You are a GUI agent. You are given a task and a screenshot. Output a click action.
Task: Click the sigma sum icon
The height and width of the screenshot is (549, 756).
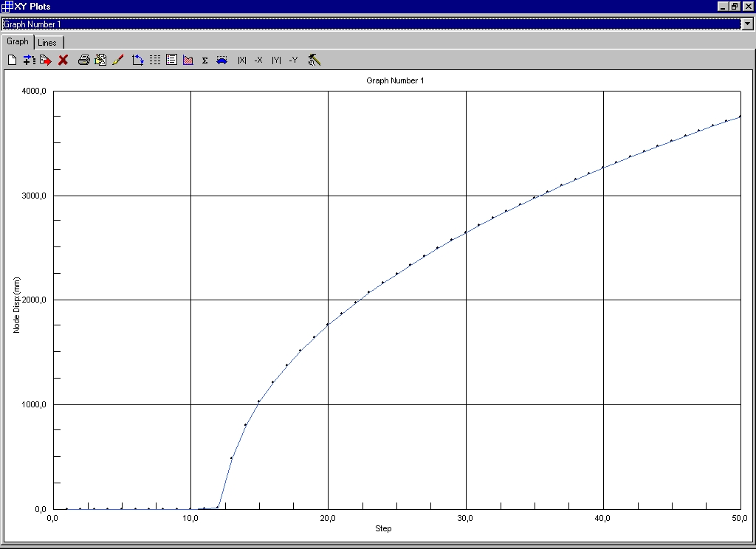point(205,61)
